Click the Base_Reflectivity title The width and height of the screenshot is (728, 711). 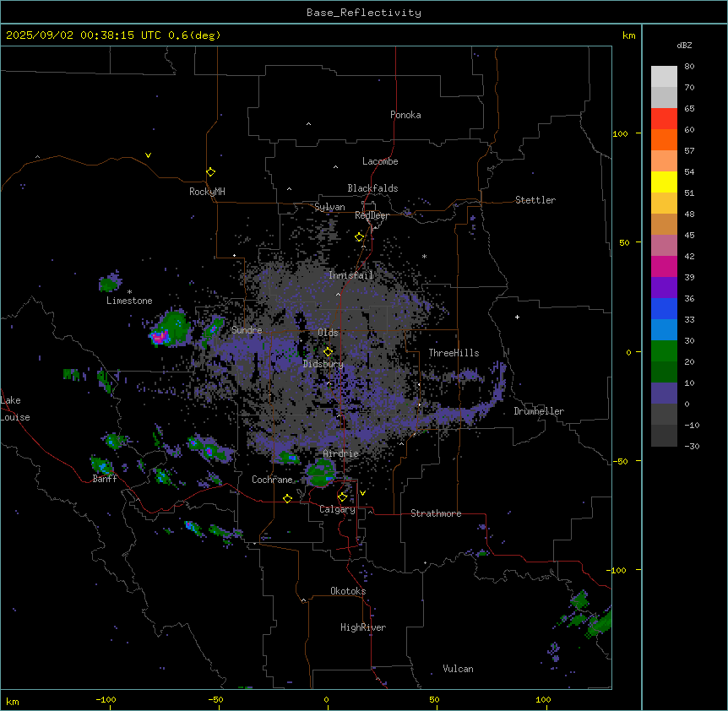[x=364, y=13]
